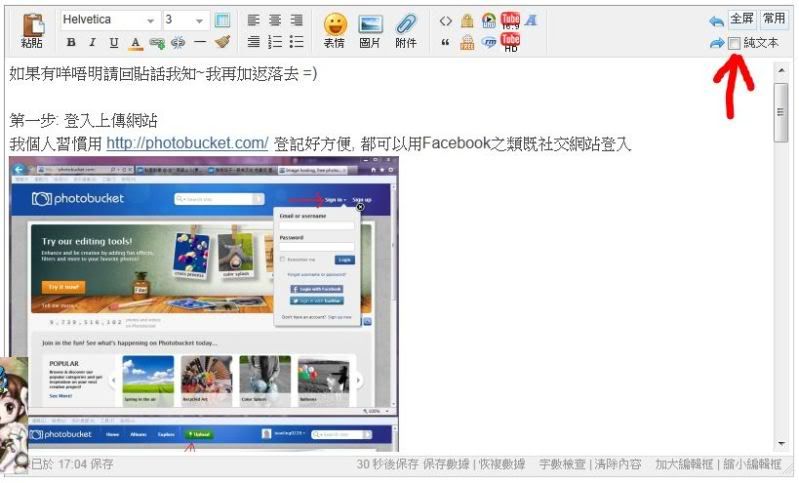Insert a bulleted list
Viewport: 799px width, 483px height.
pyautogui.click(x=296, y=42)
